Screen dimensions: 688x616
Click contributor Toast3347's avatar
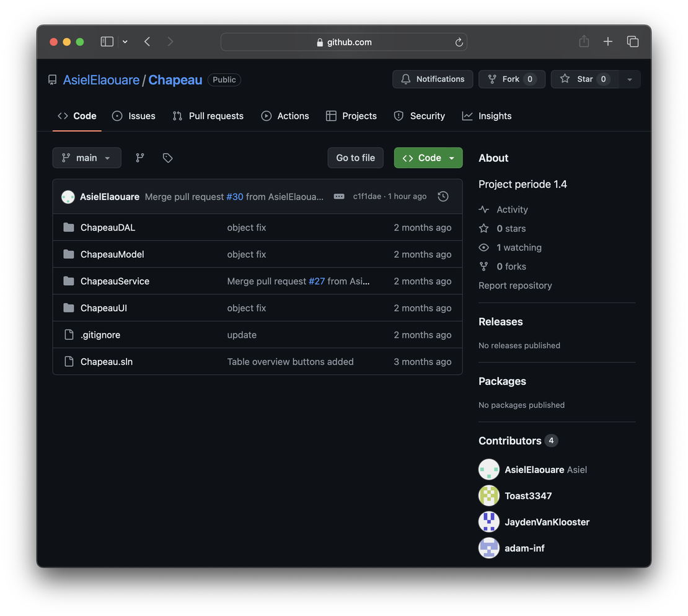coord(488,495)
